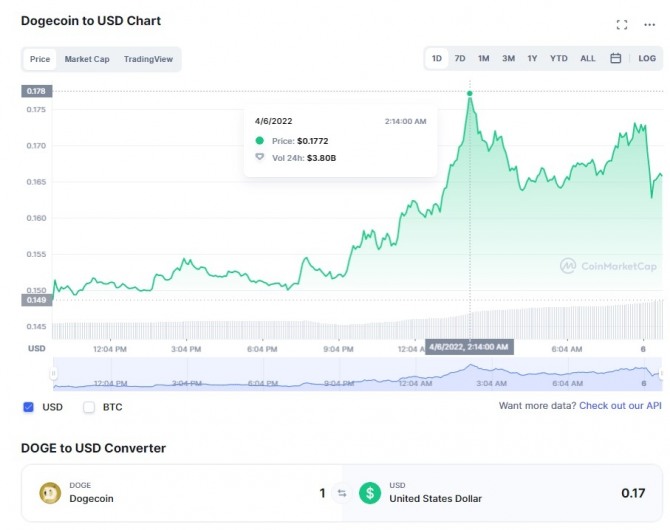This screenshot has width=670, height=530.
Task: Click the right range slider handle
Action: 661,374
